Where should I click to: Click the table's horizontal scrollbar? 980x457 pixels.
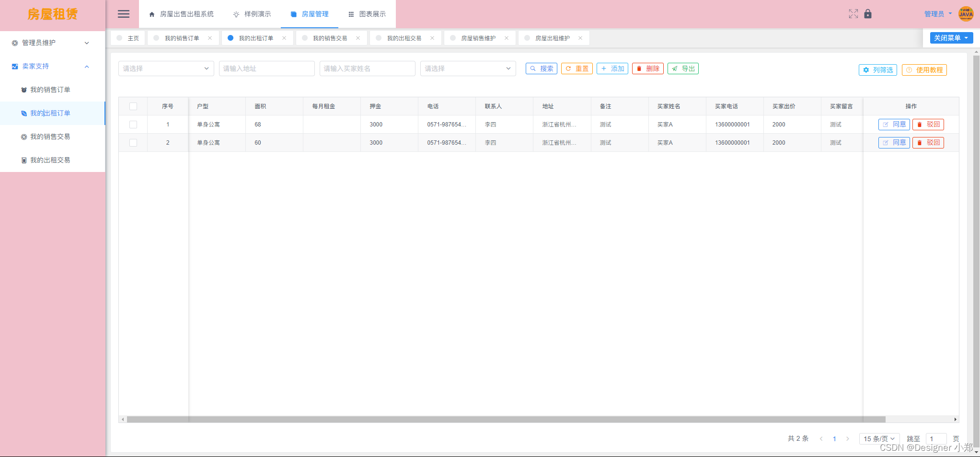pyautogui.click(x=506, y=419)
